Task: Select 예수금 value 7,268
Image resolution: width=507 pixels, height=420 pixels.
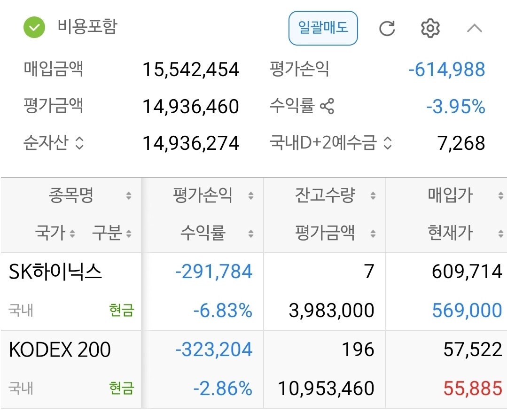Action: 461,143
